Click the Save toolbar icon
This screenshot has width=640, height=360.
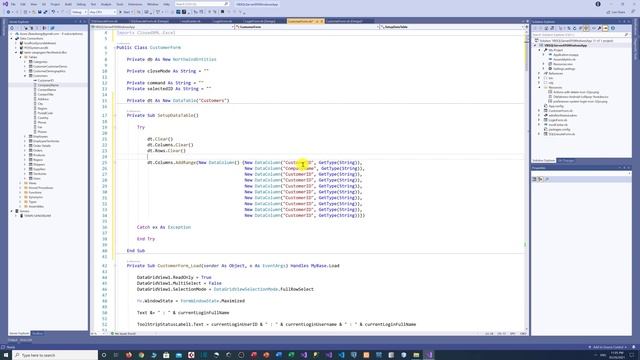coord(40,12)
